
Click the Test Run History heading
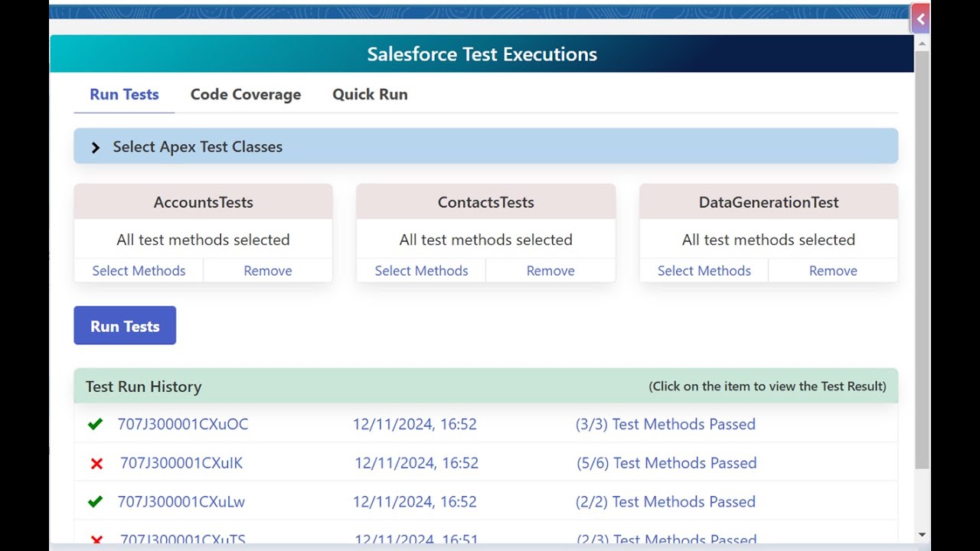144,386
